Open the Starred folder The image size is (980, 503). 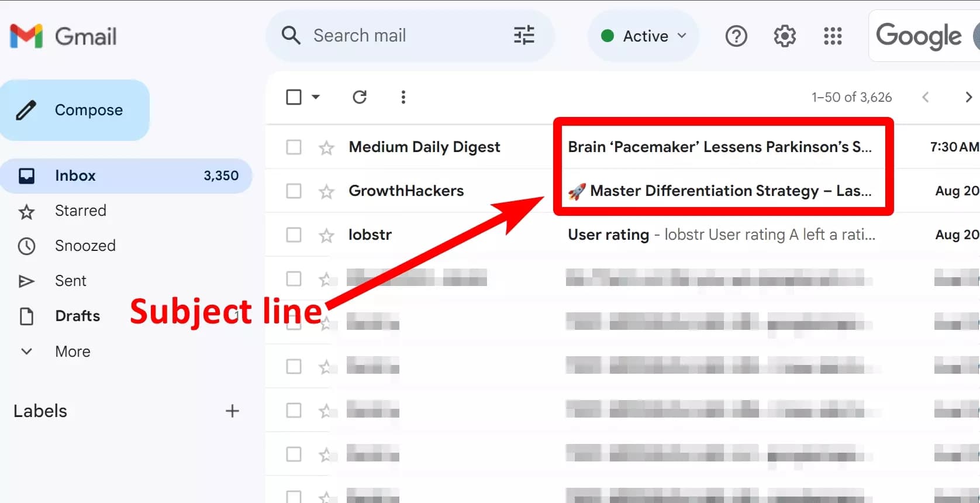(80, 211)
